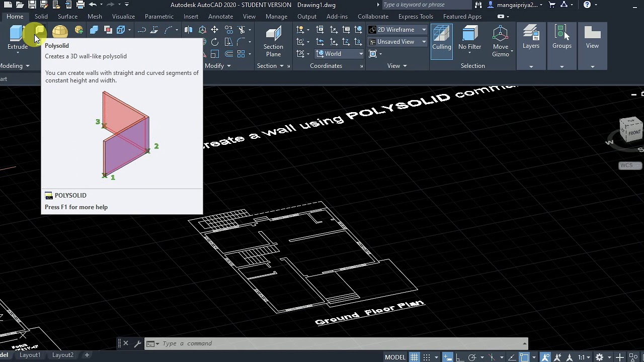Toggle ortho mode in status bar

click(460, 357)
